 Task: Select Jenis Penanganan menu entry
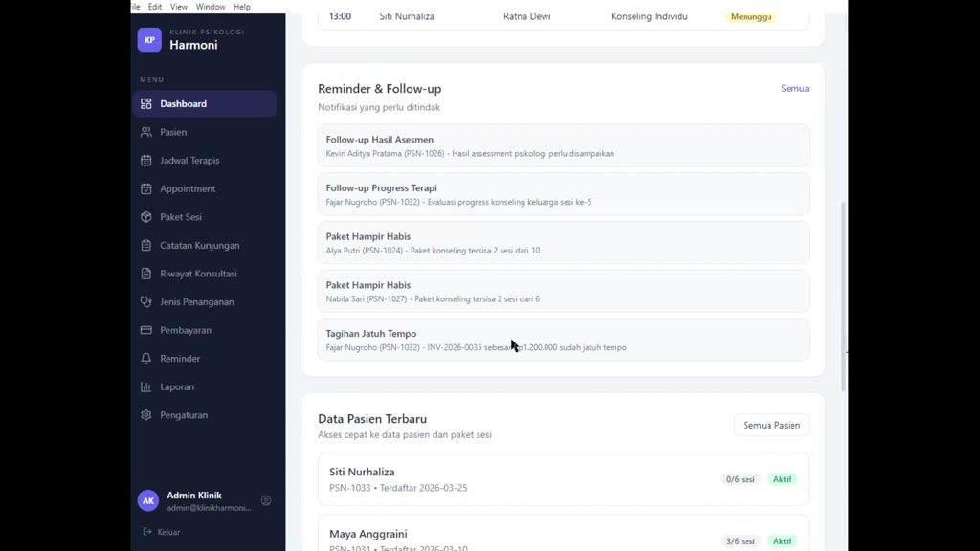(x=205, y=301)
